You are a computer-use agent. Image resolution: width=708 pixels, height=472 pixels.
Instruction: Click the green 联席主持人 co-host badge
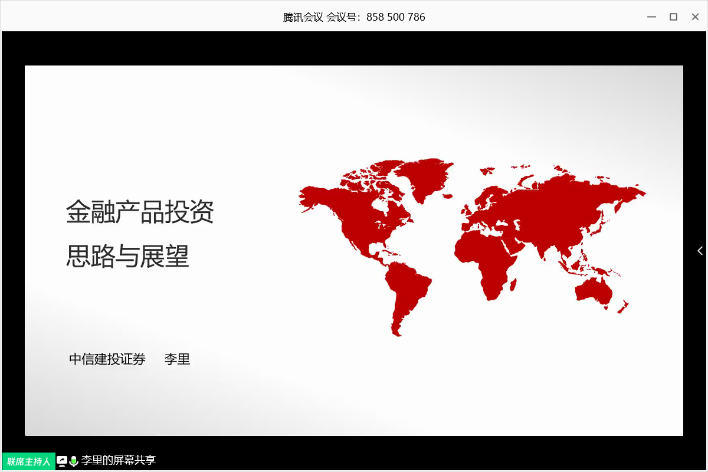pyautogui.click(x=28, y=461)
